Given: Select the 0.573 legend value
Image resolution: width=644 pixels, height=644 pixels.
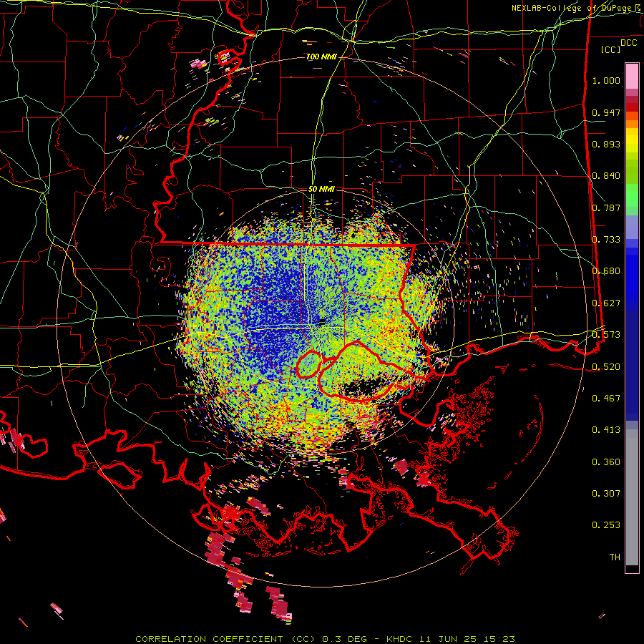Looking at the screenshot, I should (x=606, y=335).
